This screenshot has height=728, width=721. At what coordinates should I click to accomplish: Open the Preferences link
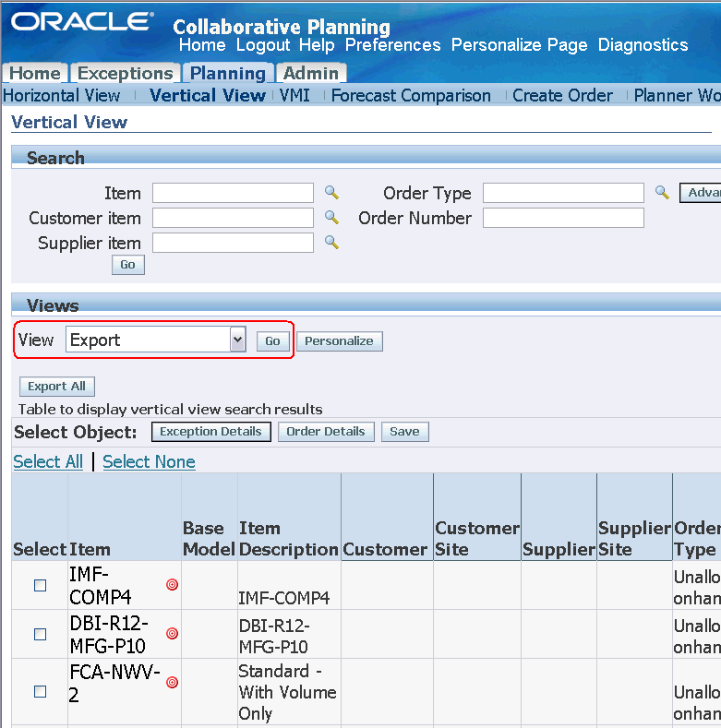tap(392, 45)
